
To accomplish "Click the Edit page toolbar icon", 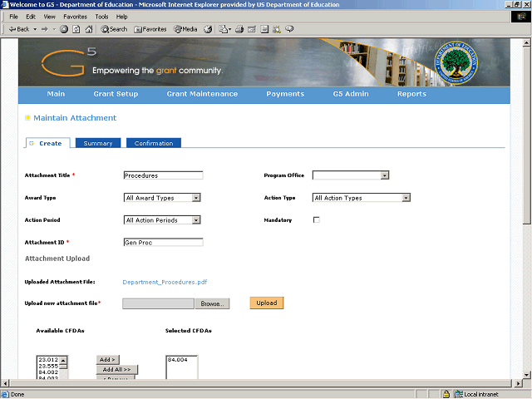I will coord(252,29).
